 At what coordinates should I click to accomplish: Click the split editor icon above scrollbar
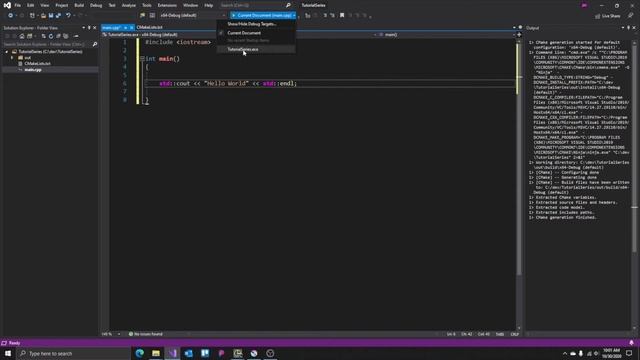click(x=519, y=35)
